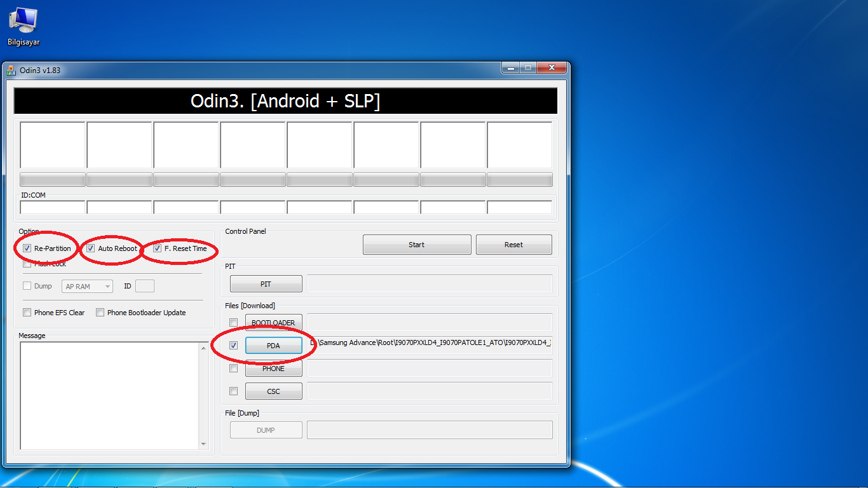Minimize the Odin3 window

(510, 67)
